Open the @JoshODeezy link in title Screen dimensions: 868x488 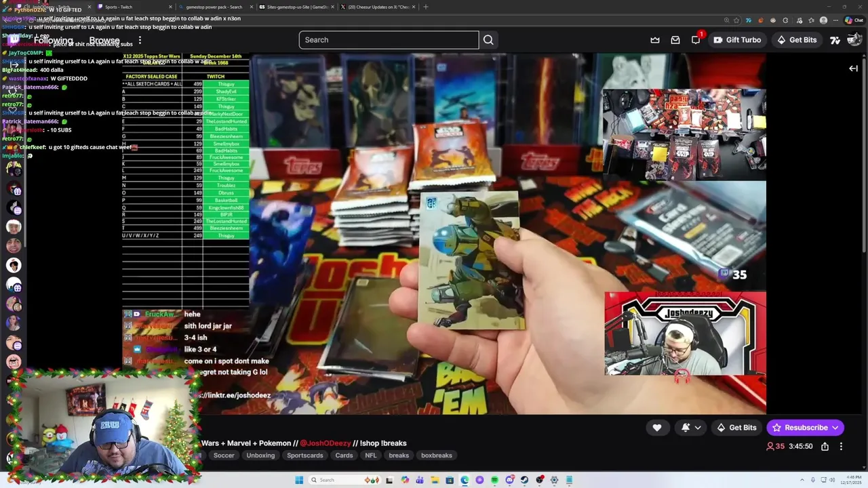pyautogui.click(x=325, y=443)
